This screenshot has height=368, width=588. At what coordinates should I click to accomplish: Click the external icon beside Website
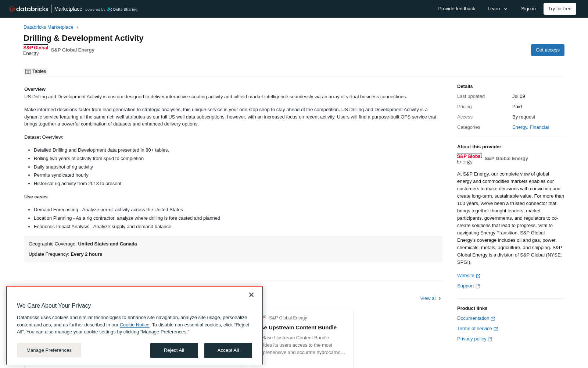(478, 276)
